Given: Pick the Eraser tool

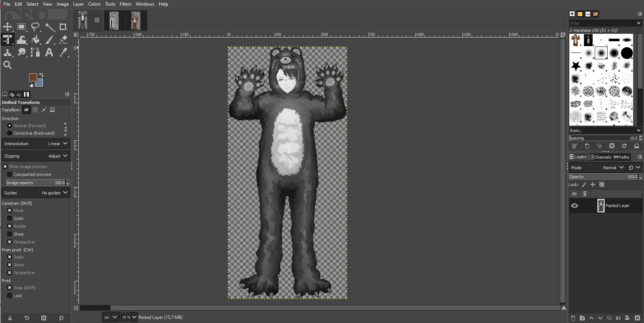Looking at the screenshot, I should coord(63,40).
